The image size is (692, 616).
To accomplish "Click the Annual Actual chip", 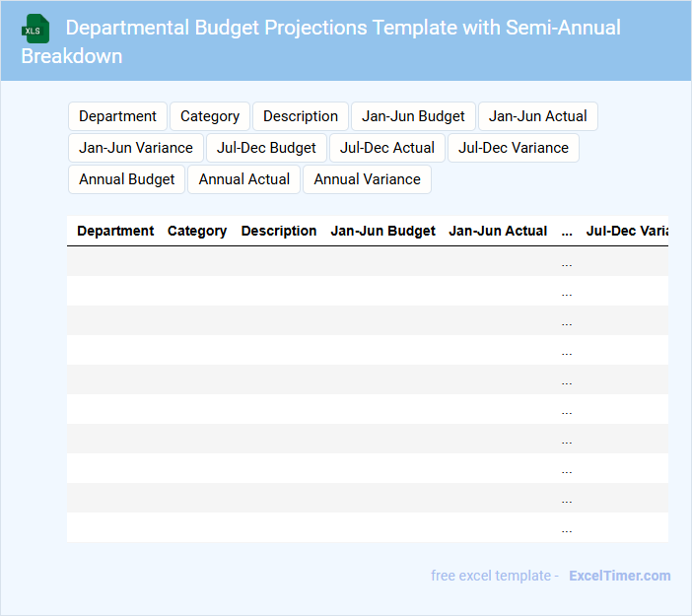I will click(244, 179).
